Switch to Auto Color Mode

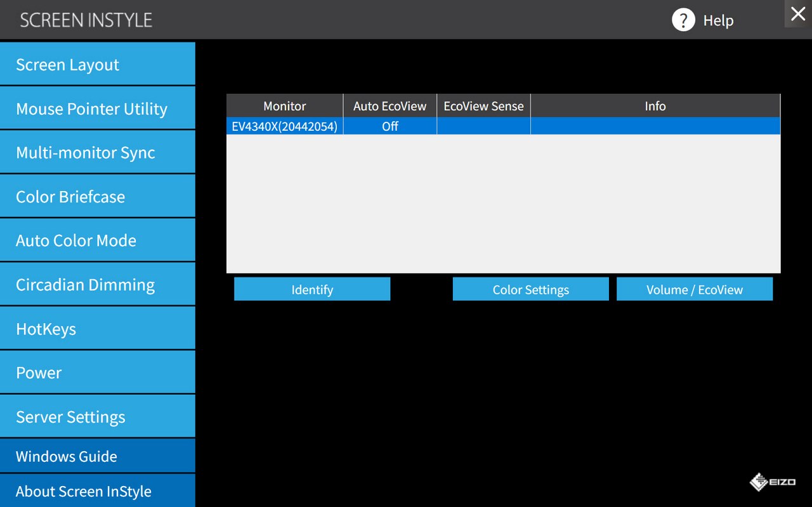click(x=98, y=240)
